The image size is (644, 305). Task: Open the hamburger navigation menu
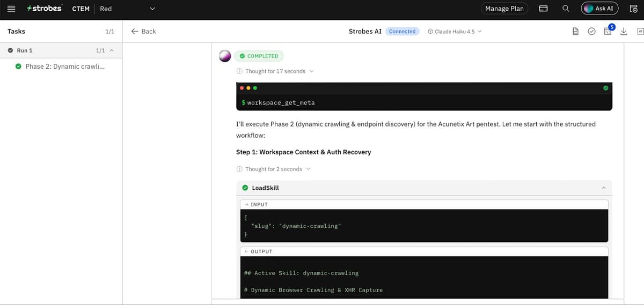pos(11,9)
